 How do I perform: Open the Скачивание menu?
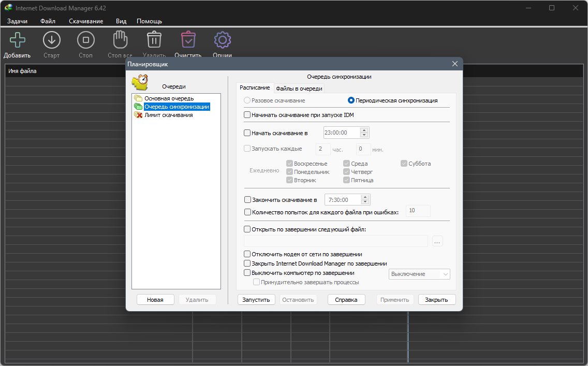(x=86, y=21)
